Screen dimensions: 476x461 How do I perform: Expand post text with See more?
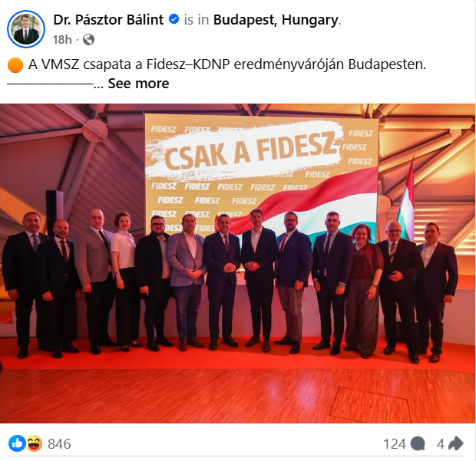pos(138,84)
